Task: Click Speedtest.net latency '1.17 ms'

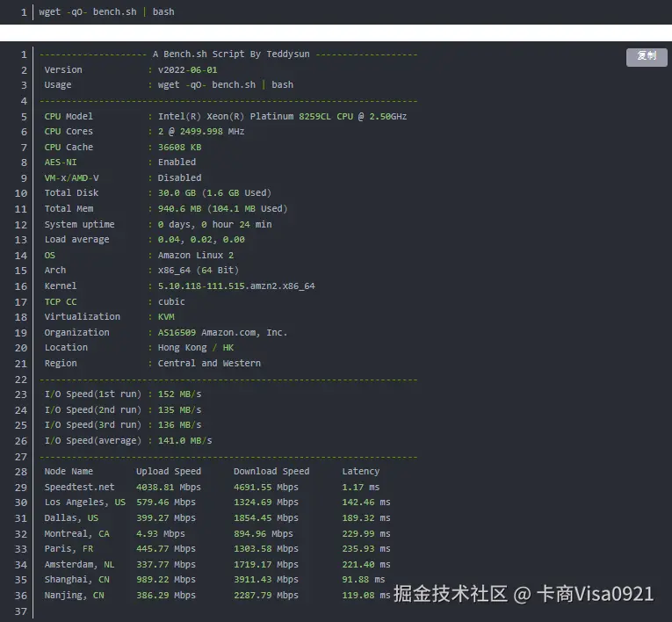Action: [x=361, y=488]
